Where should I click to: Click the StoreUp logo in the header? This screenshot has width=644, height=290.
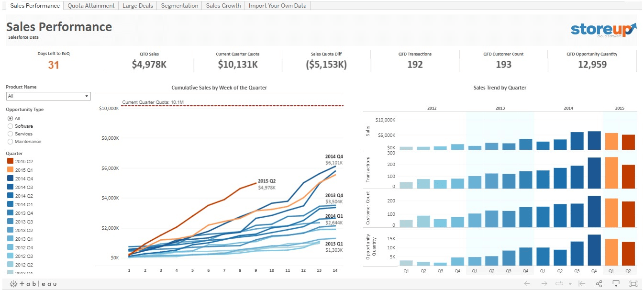pos(603,30)
